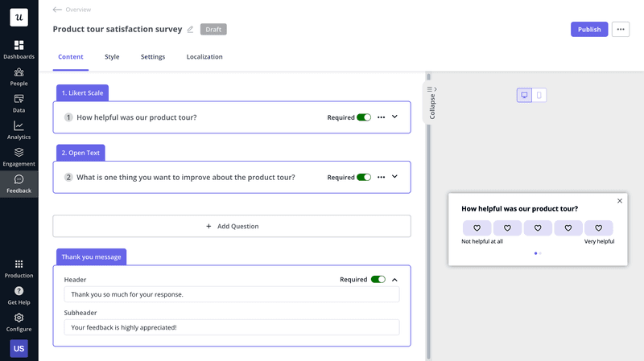Image resolution: width=644 pixels, height=361 pixels.
Task: Switch preview to mobile device view
Action: [539, 95]
